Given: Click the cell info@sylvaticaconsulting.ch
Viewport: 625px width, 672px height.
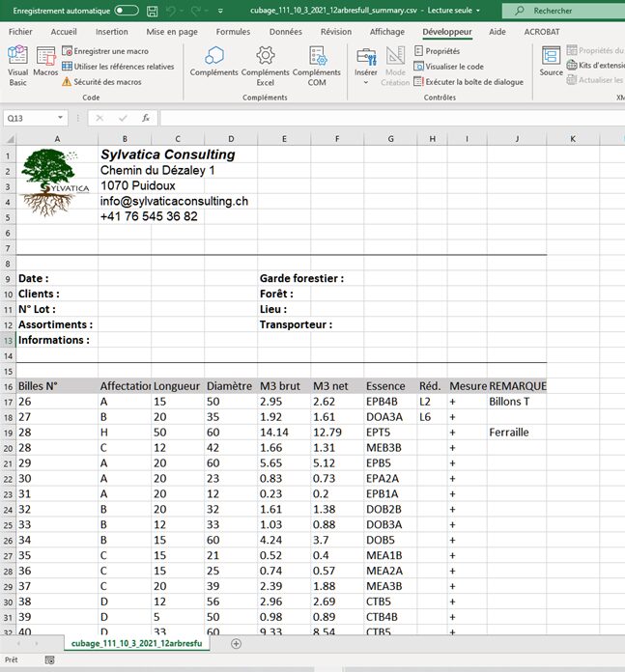Looking at the screenshot, I should [x=174, y=201].
